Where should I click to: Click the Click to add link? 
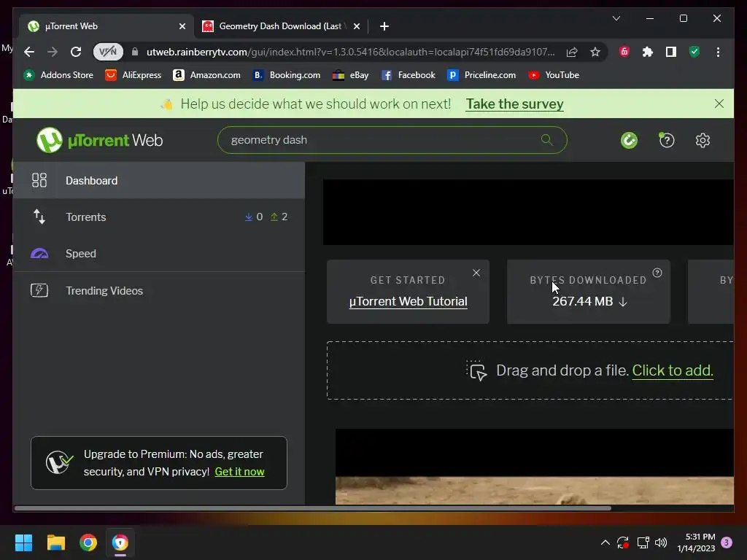(x=672, y=370)
